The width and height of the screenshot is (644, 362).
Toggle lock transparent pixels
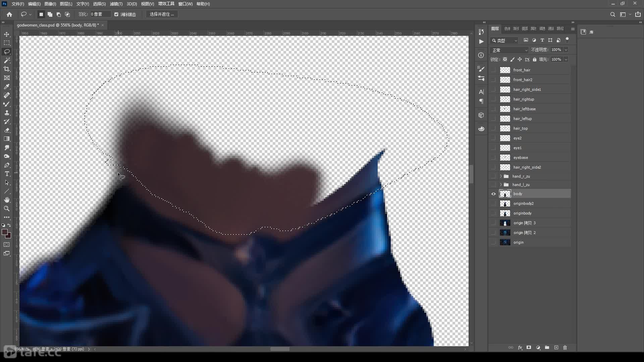click(505, 59)
